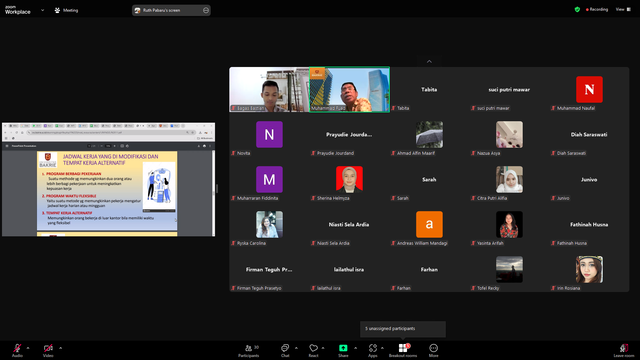Open the Participants panel

(249, 350)
